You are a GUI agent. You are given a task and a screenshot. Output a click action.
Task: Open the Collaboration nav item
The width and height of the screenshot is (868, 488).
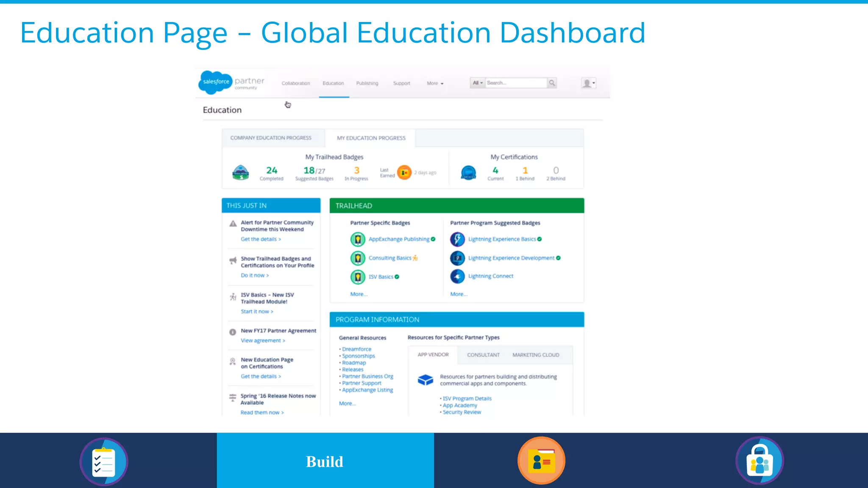point(296,83)
